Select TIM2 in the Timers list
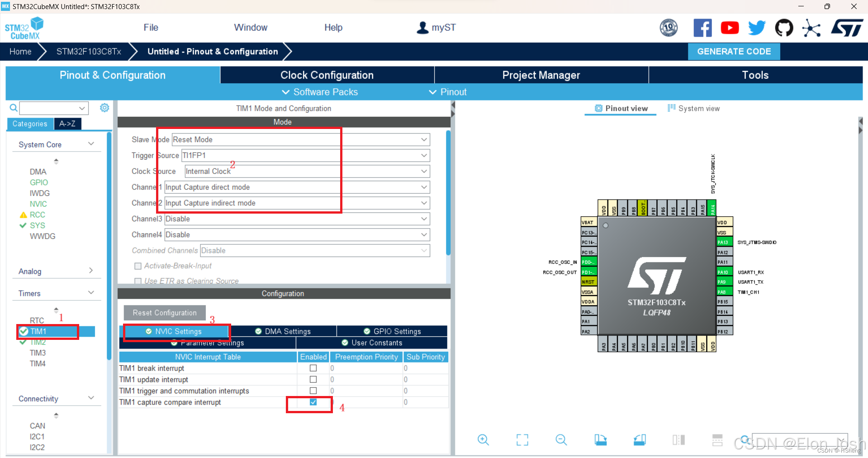This screenshot has width=868, height=458. tap(38, 342)
